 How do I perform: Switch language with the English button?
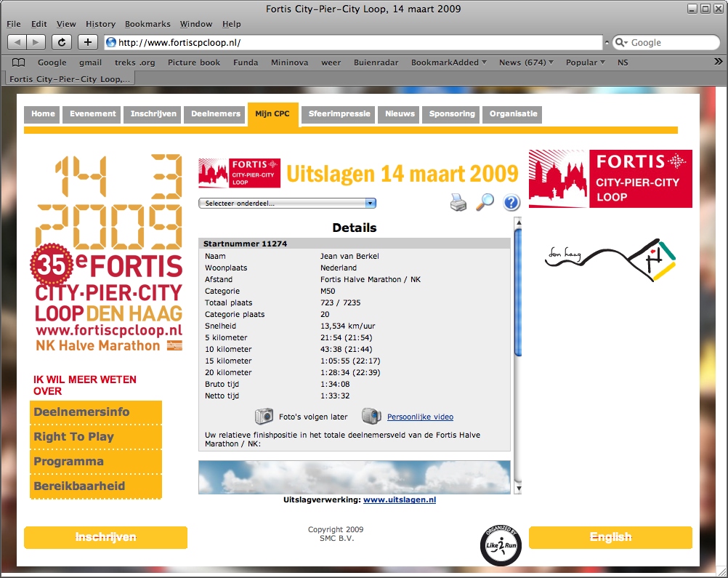[610, 537]
